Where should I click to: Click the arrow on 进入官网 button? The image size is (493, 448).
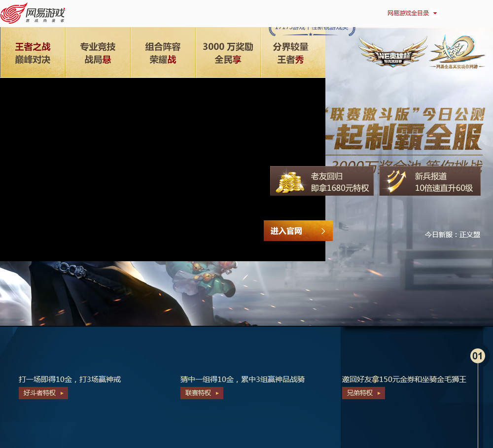click(x=323, y=231)
